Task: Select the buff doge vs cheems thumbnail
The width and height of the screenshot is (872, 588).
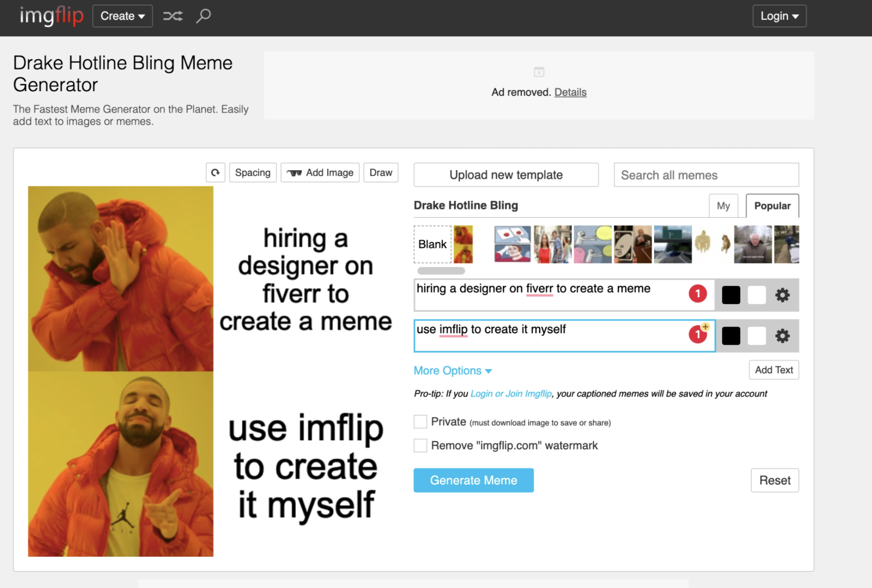Action: point(713,244)
